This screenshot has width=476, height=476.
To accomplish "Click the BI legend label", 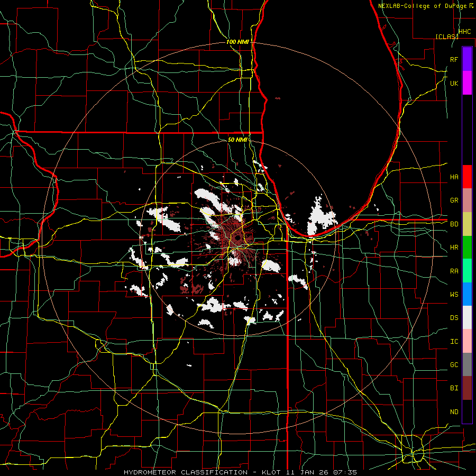I will click(454, 388).
